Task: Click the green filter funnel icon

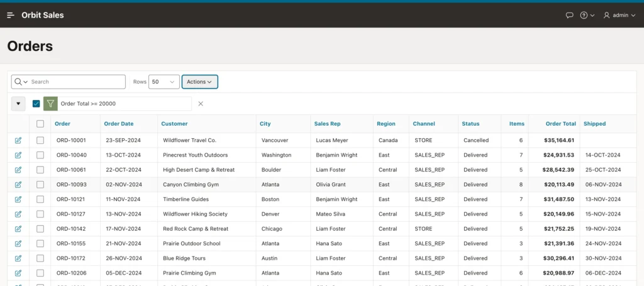Action: pyautogui.click(x=50, y=104)
